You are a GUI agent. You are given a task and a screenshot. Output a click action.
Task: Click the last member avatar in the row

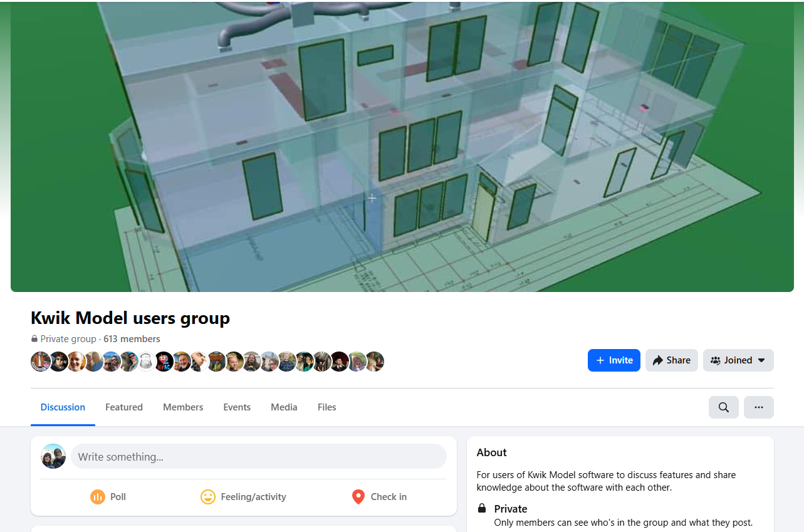click(x=375, y=362)
